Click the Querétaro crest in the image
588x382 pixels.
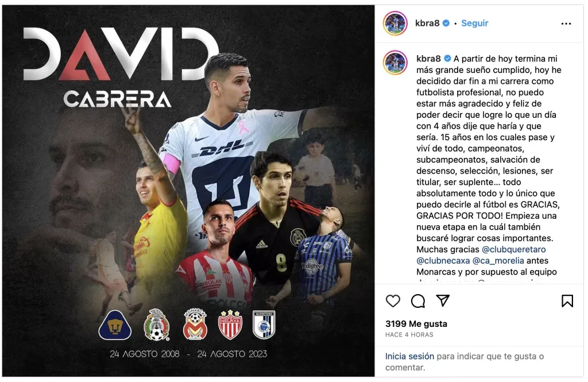point(264,325)
